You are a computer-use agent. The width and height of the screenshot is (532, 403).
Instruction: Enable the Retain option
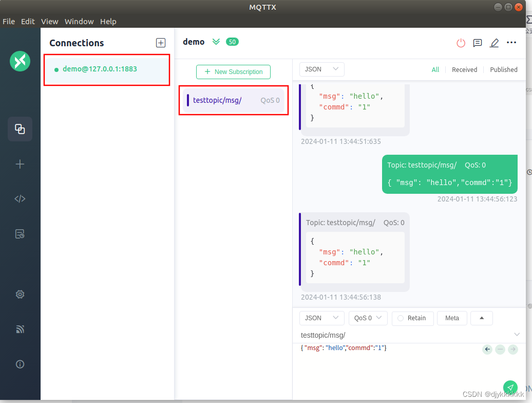tap(412, 318)
